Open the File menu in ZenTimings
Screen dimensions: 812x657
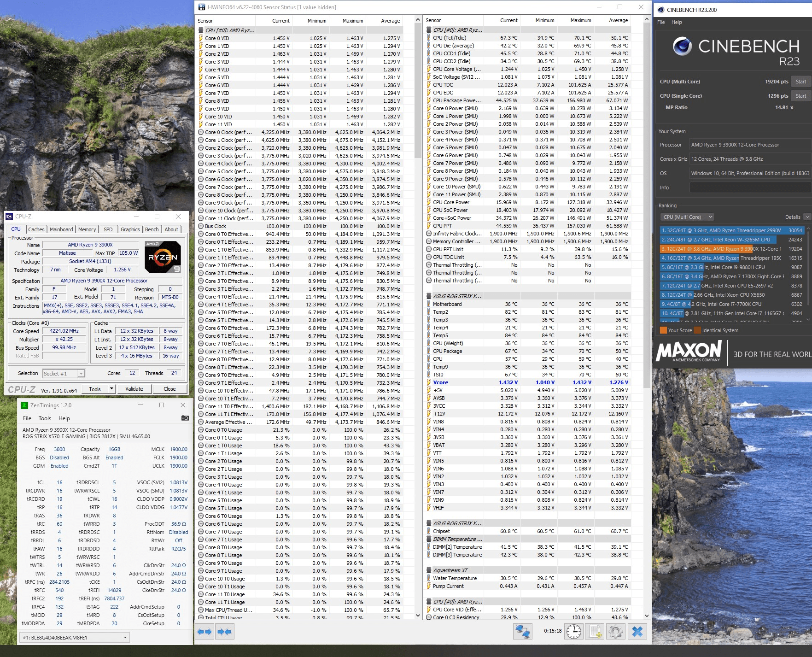[27, 418]
